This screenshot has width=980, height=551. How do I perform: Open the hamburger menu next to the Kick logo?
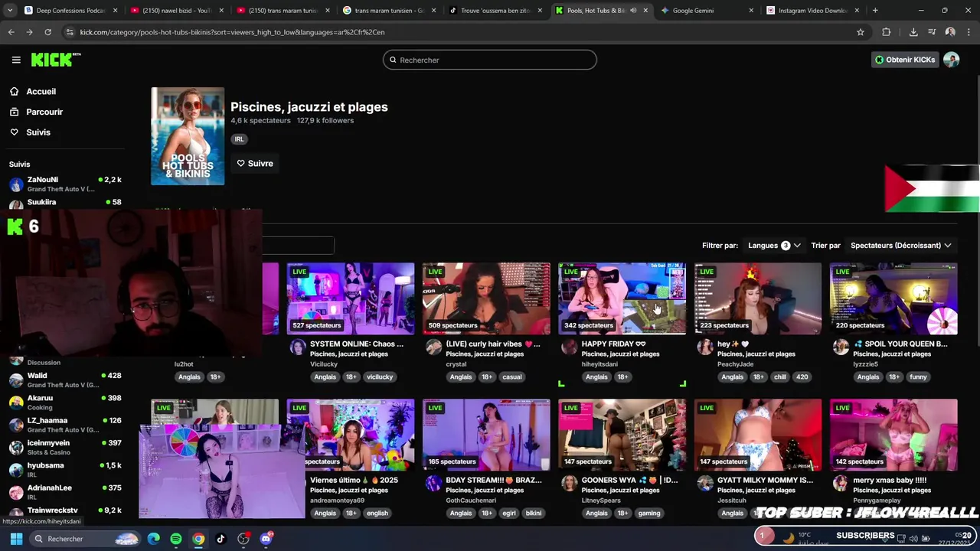[x=16, y=60]
